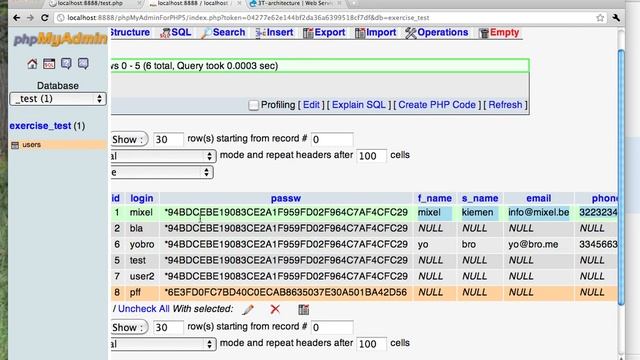Click the repeat headers 100 field above the table

(x=371, y=156)
